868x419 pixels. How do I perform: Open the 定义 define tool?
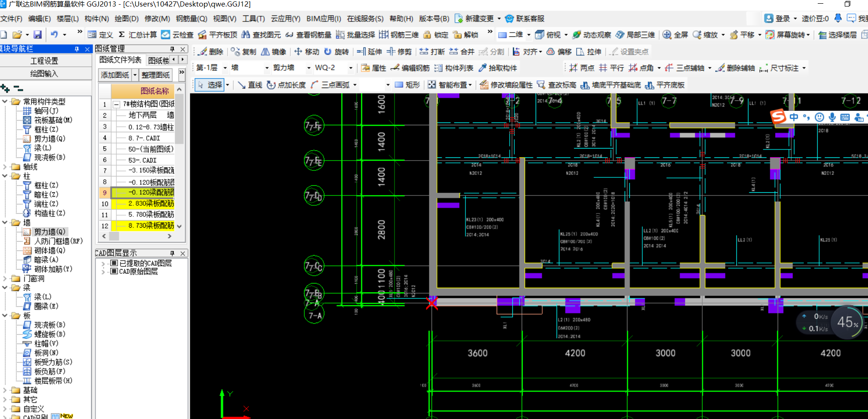click(x=101, y=34)
